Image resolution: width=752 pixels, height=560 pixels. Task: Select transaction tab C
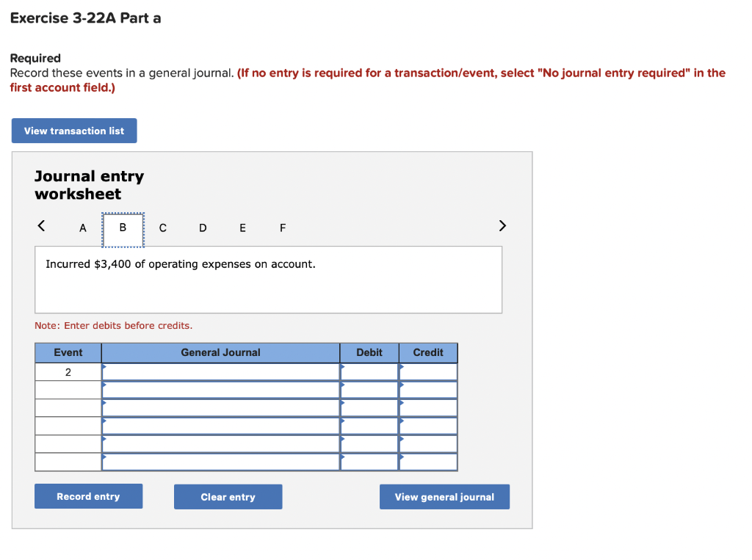pyautogui.click(x=162, y=228)
